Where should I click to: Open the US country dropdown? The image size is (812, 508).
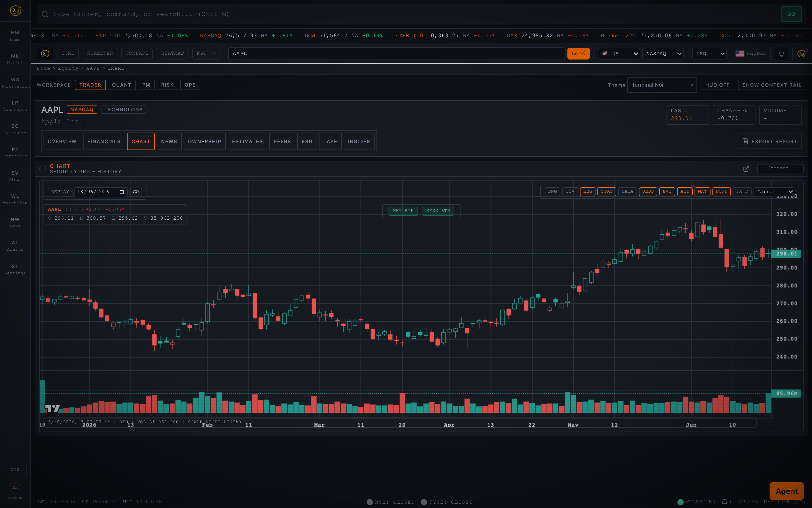pyautogui.click(x=619, y=54)
